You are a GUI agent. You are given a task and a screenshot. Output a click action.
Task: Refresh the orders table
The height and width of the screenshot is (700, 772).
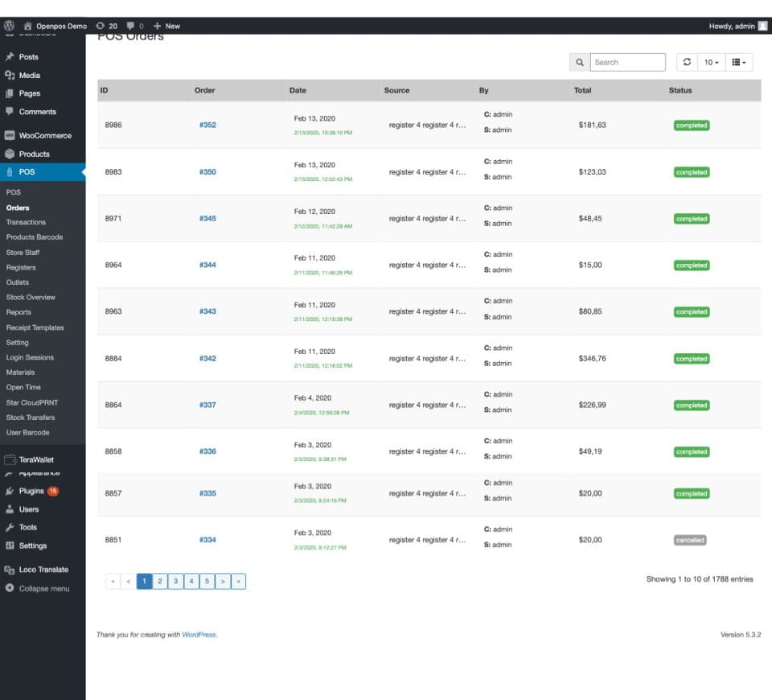687,62
